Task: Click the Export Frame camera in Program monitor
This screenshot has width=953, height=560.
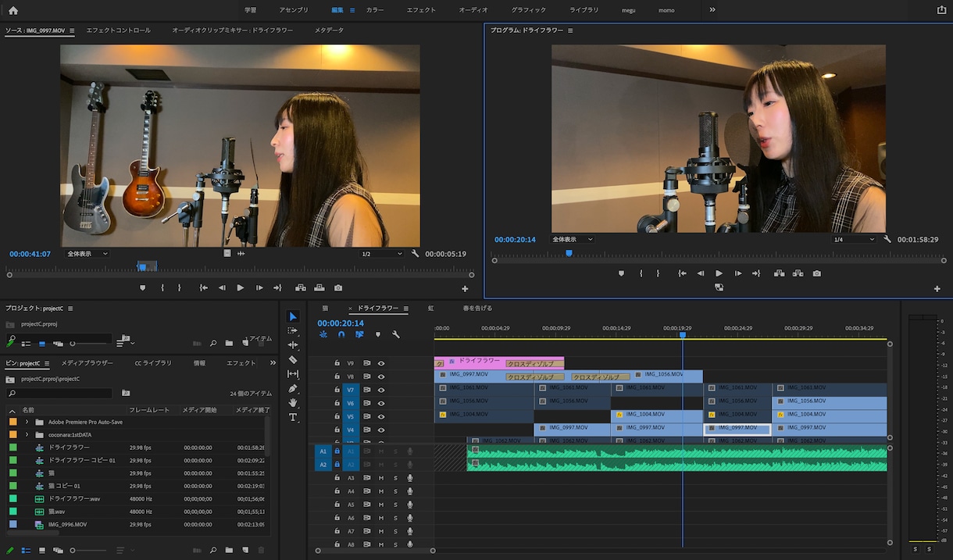Action: [816, 273]
